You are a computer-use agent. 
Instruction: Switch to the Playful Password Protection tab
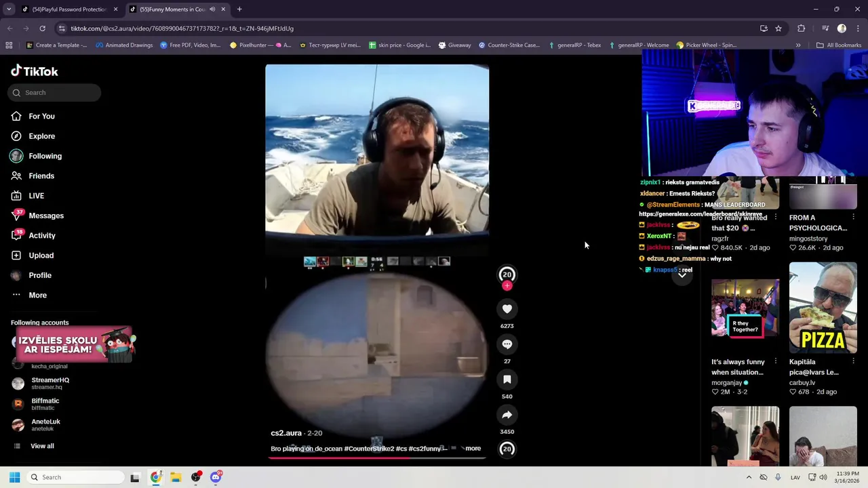click(x=70, y=9)
